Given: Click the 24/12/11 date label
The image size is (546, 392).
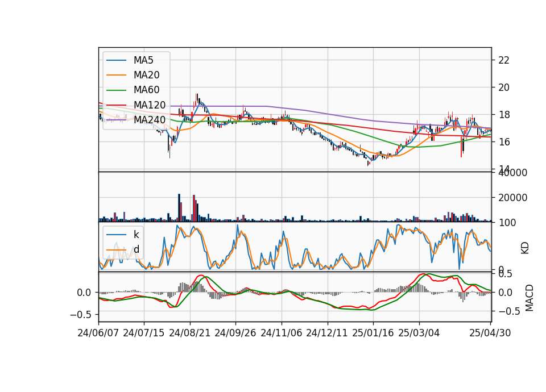Looking at the screenshot, I should coord(327,333).
